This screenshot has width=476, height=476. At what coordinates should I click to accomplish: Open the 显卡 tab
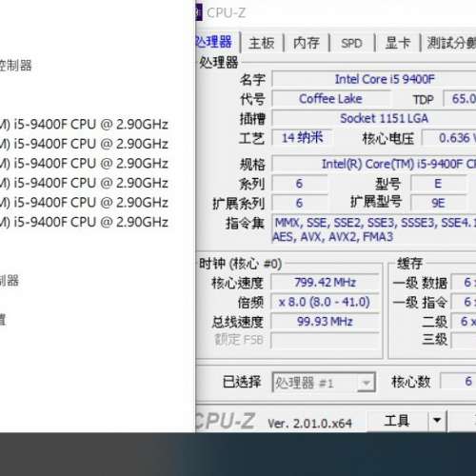point(398,43)
